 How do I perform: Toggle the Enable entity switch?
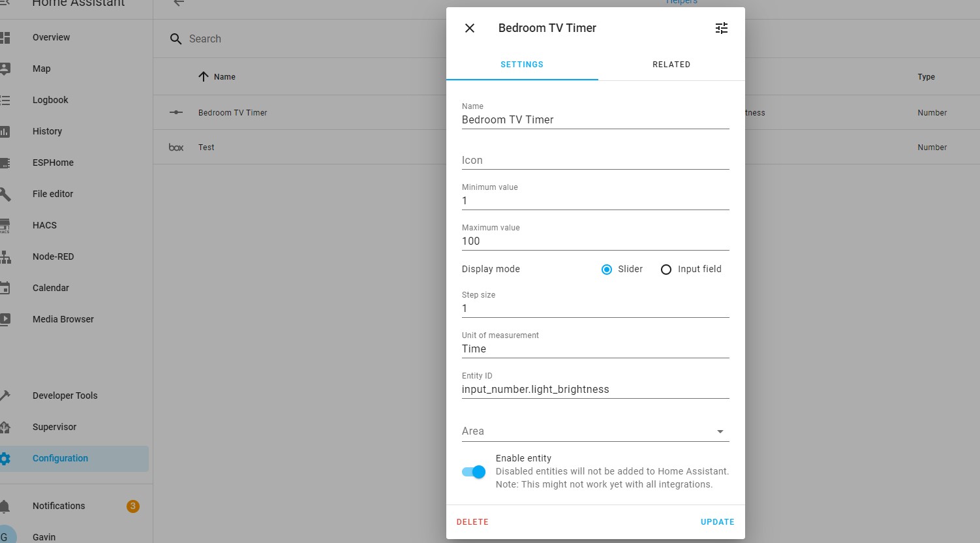click(474, 472)
